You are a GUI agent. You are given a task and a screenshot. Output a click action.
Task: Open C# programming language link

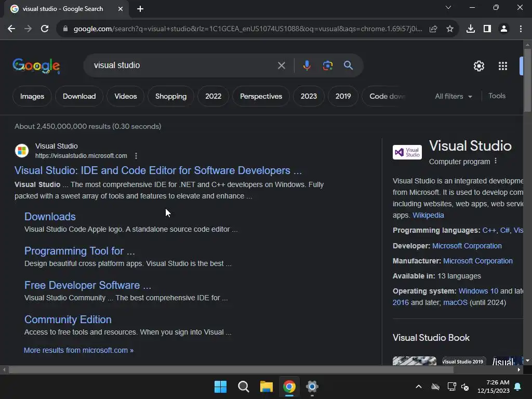[x=505, y=230]
